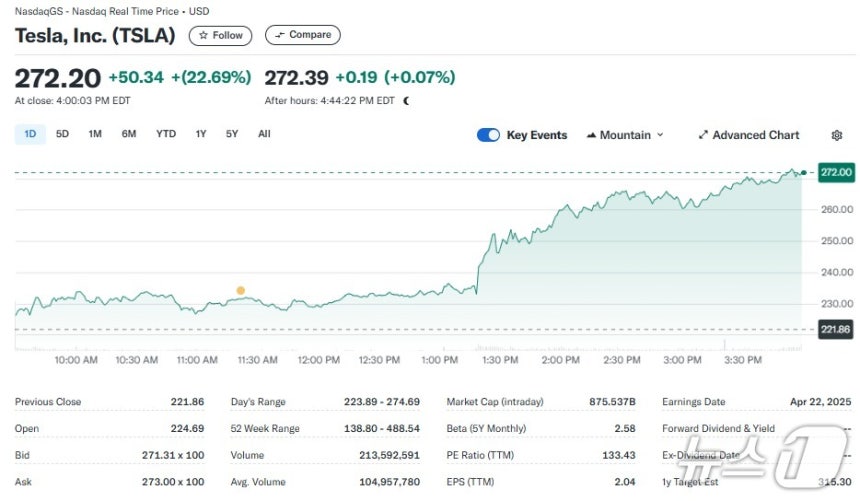This screenshot has height=501, width=860.
Task: Switch to the 1M range tab
Action: (x=95, y=134)
